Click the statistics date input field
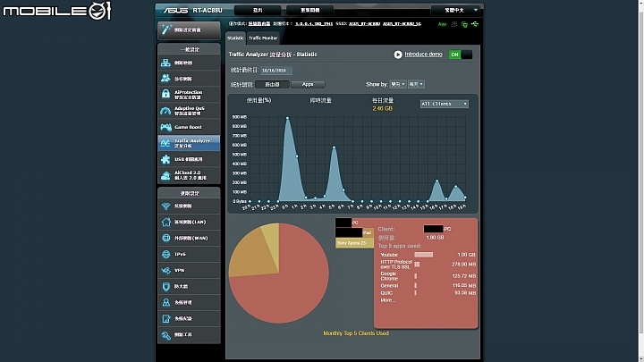Viewport: 644px width, 362px height. pos(276,71)
